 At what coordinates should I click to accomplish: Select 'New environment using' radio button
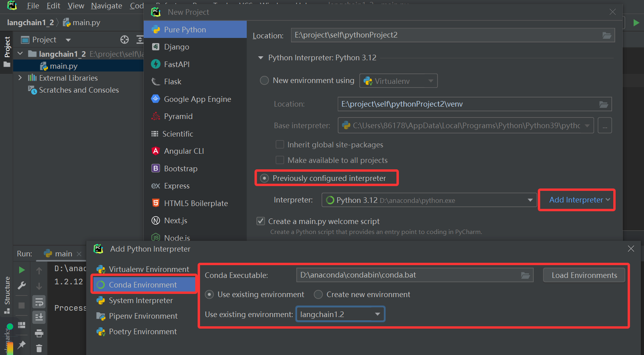tap(264, 80)
